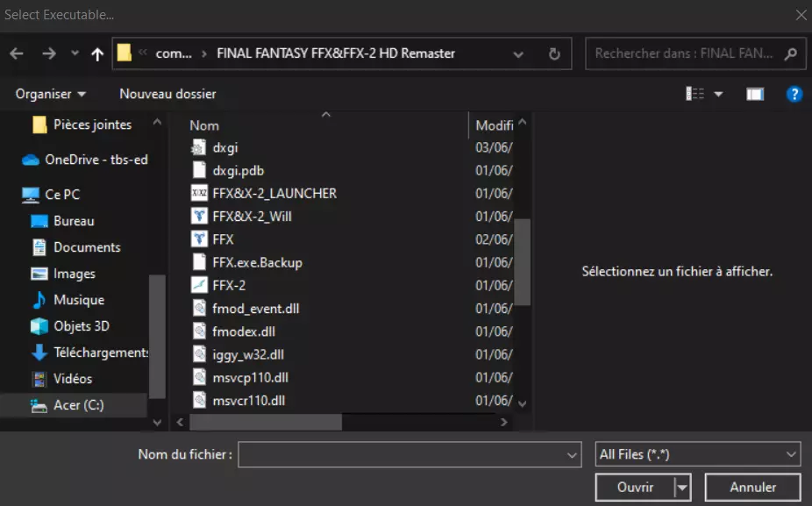Click the Ouvrir button
The width and height of the screenshot is (812, 506).
click(635, 488)
